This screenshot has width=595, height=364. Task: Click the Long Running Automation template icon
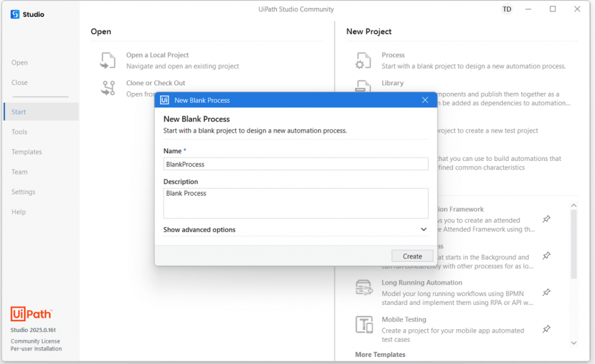pyautogui.click(x=364, y=288)
